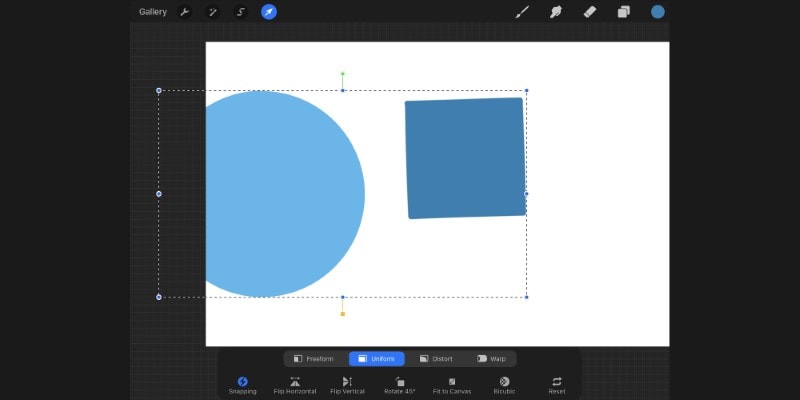Rotate the selection 45 degrees
The image size is (800, 400).
400,386
